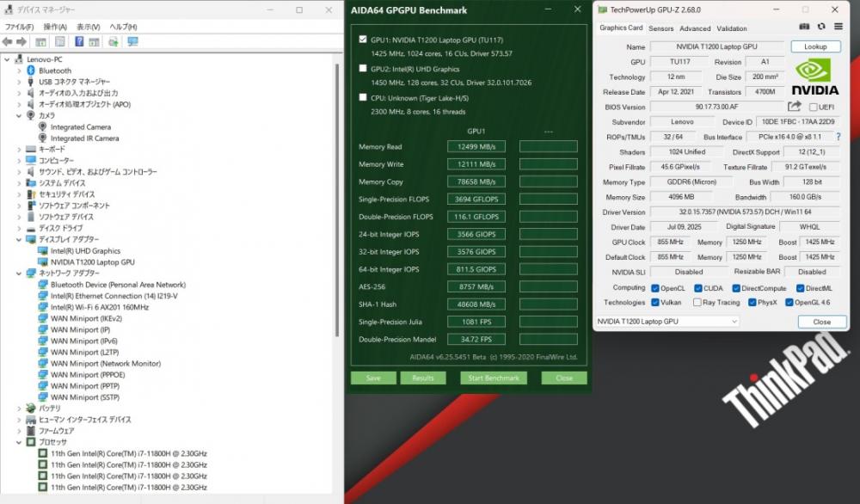Viewport: 860px width, 504px height.
Task: Collapse the プロセッサ node
Action: 19,442
